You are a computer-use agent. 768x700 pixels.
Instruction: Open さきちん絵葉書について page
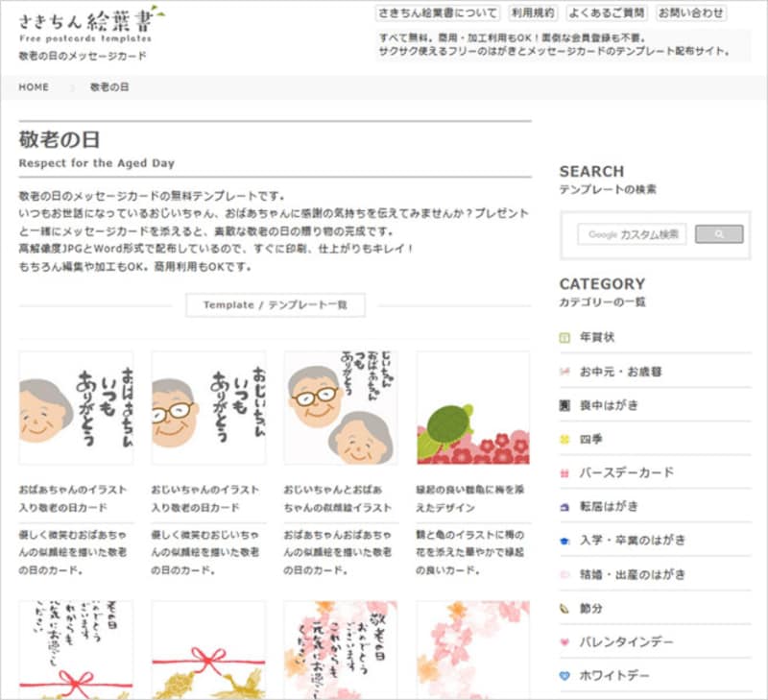click(x=438, y=13)
